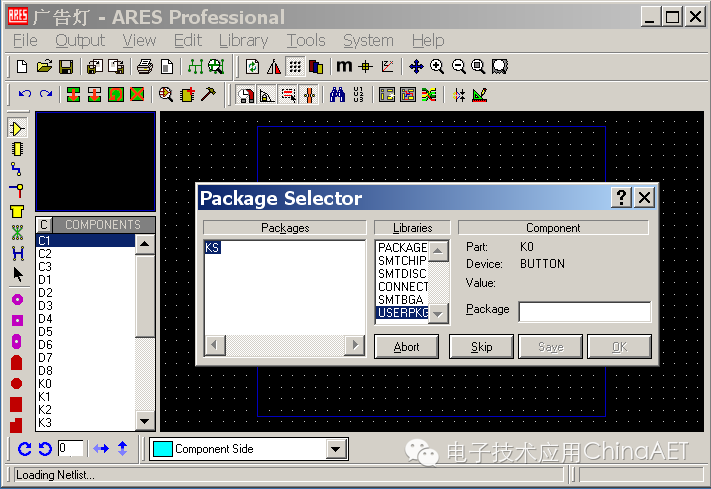Image resolution: width=711 pixels, height=489 pixels.
Task: Click the pan view arrows icon
Action: click(x=416, y=67)
